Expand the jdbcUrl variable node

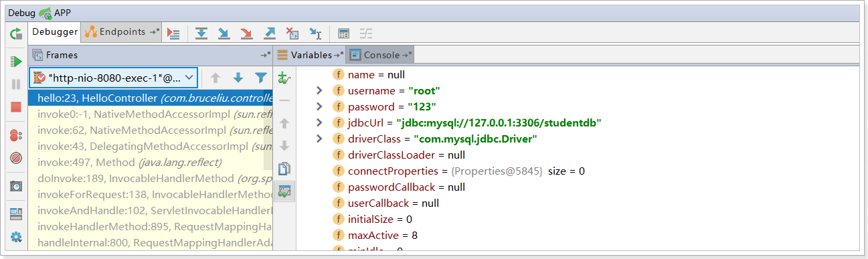(320, 123)
